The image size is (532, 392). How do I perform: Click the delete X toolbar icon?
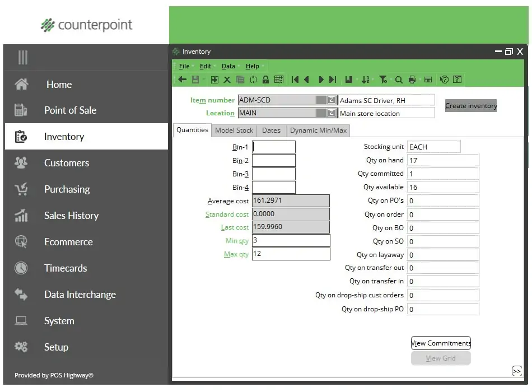[x=227, y=80]
